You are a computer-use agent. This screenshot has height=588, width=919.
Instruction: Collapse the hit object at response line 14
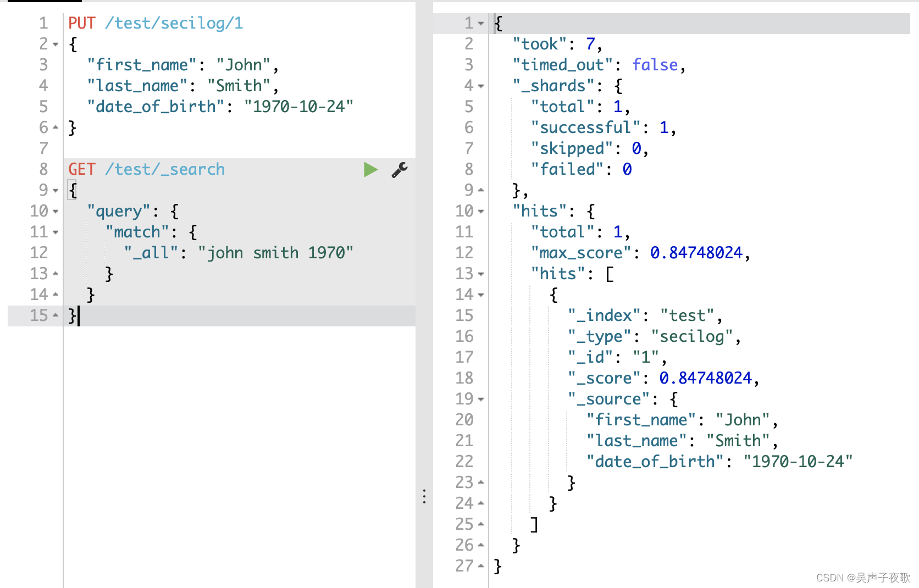[481, 295]
